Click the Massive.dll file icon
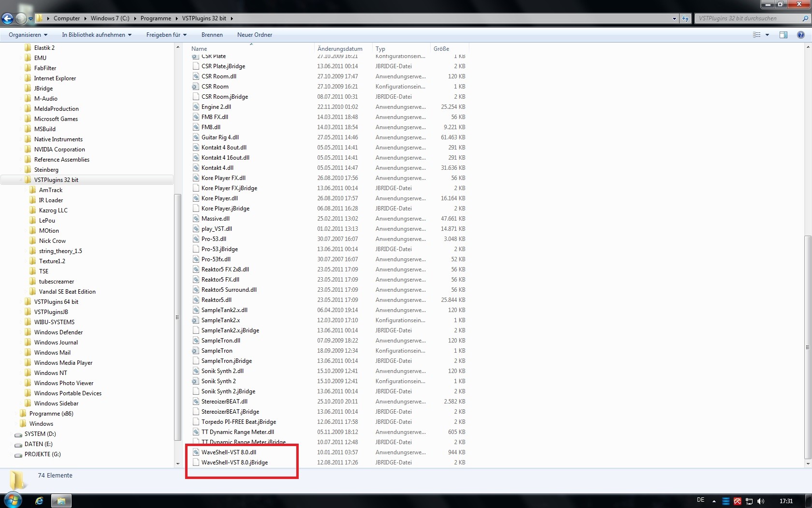This screenshot has height=508, width=812. [196, 219]
